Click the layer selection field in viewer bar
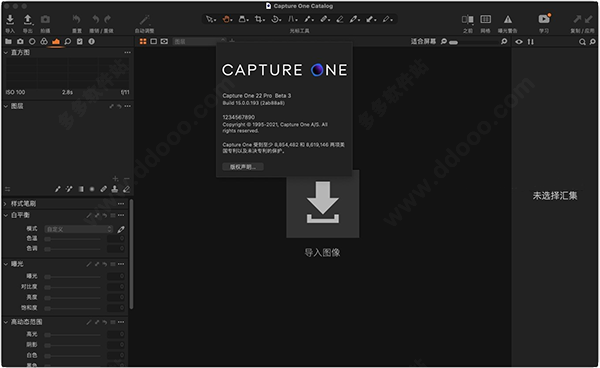 [x=199, y=41]
